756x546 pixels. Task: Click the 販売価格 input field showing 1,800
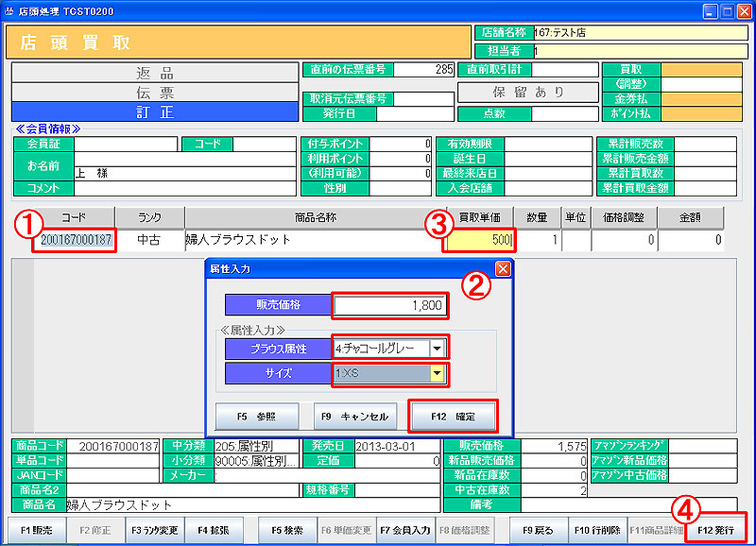coord(388,305)
